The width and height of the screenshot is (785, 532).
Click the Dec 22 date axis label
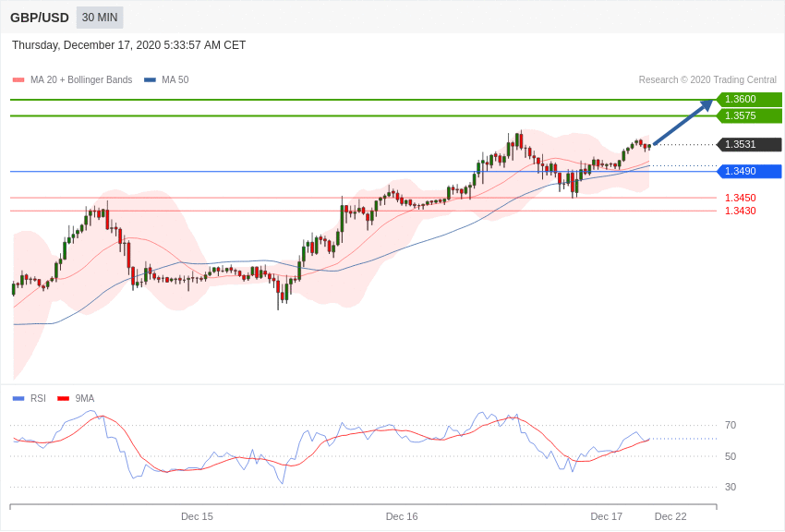[x=670, y=516]
